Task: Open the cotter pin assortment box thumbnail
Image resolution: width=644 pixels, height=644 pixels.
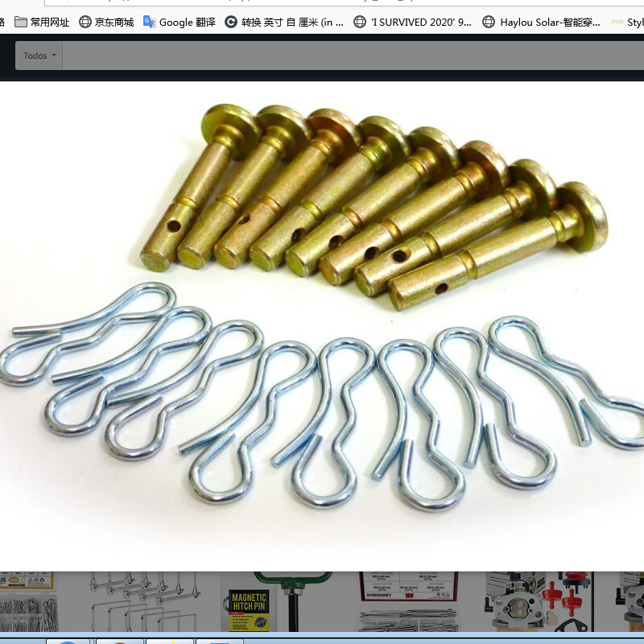Action: pyautogui.click(x=28, y=601)
